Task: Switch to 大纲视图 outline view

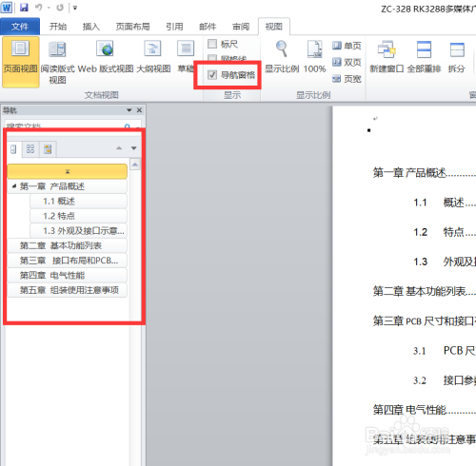Action: coord(153,56)
